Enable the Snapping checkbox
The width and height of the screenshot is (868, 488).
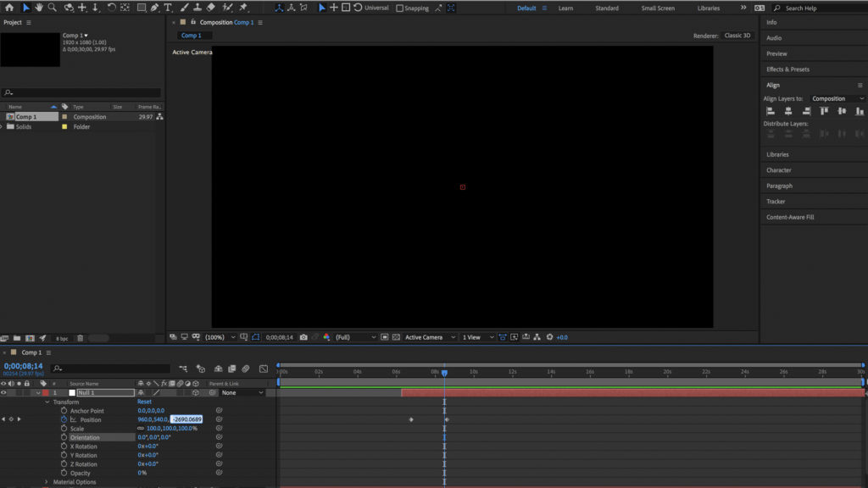(400, 8)
